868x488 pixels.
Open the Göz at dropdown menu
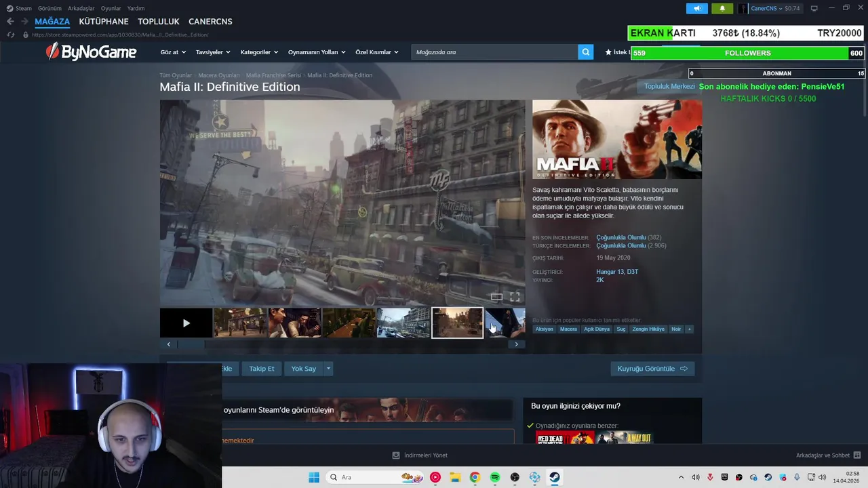[x=173, y=52]
